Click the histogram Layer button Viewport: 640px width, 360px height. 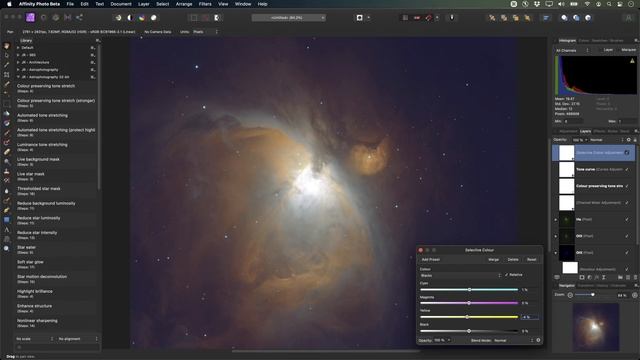coord(608,50)
